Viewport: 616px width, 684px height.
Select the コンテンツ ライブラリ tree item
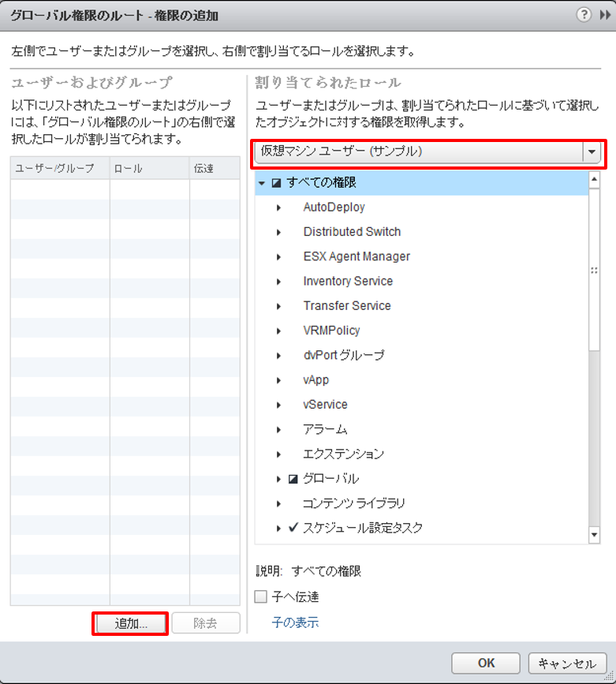pos(353,503)
